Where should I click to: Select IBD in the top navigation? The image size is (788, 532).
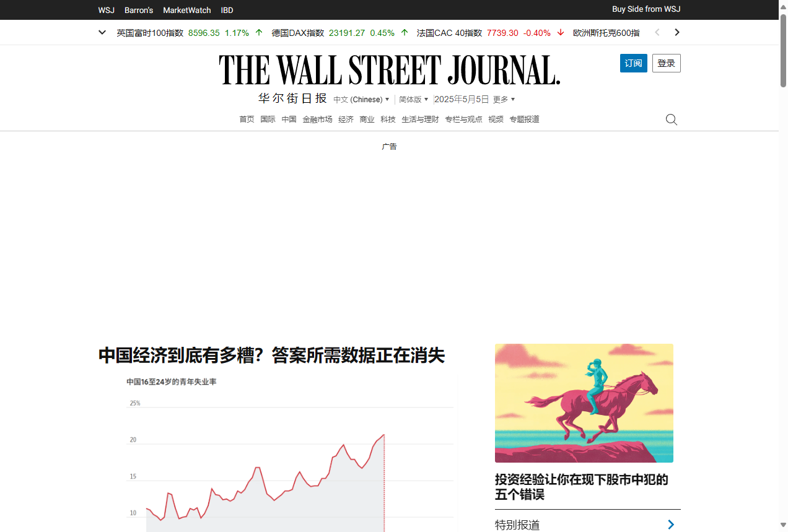coord(227,10)
